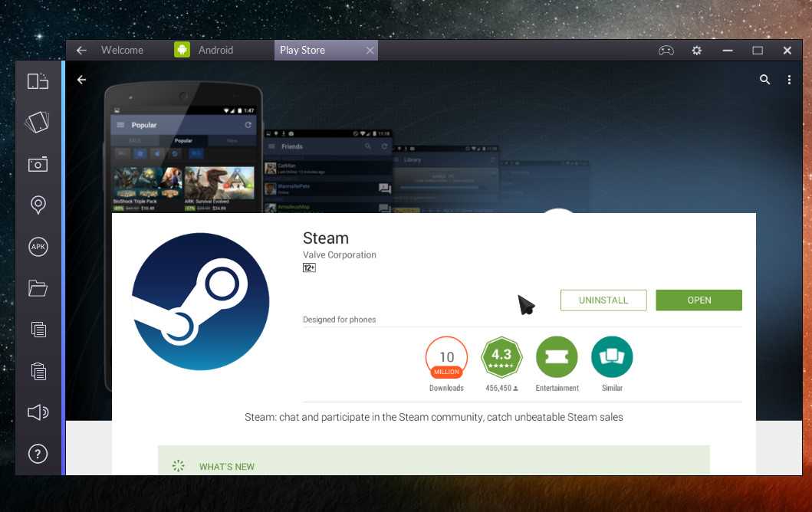The height and width of the screenshot is (512, 812).
Task: Click the UNINSTALL button
Action: (x=603, y=300)
